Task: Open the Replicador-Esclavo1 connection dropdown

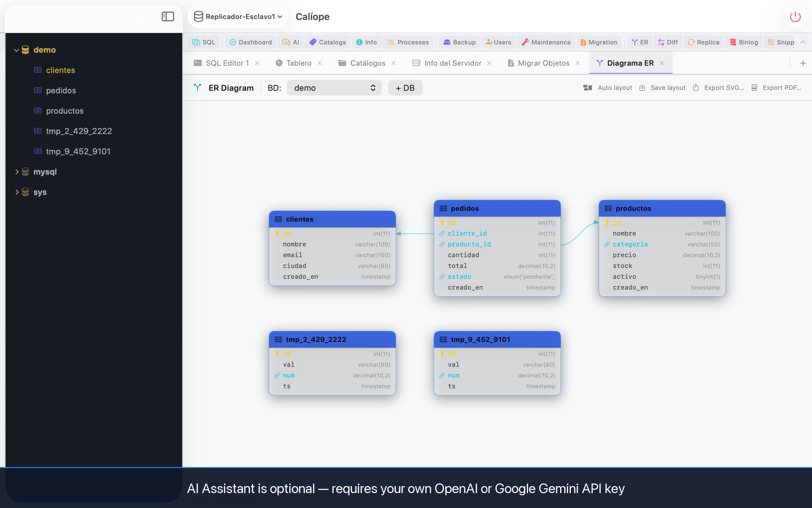Action: (x=238, y=17)
